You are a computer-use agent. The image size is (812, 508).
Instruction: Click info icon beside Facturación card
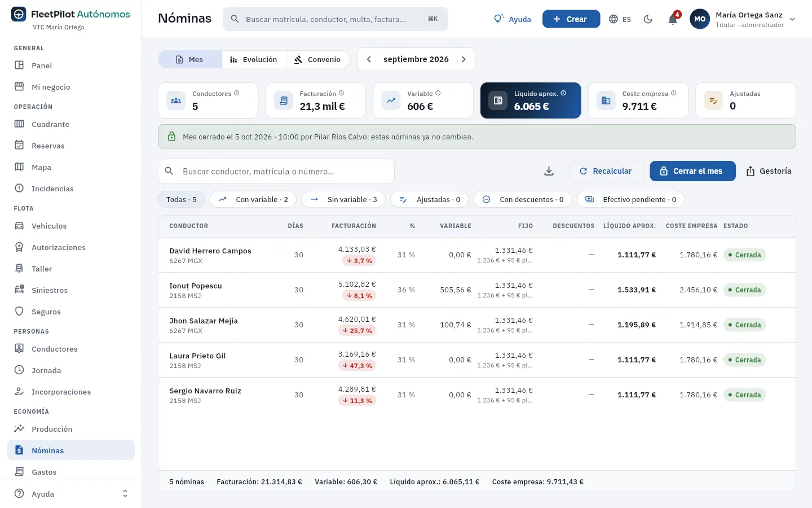click(x=341, y=93)
